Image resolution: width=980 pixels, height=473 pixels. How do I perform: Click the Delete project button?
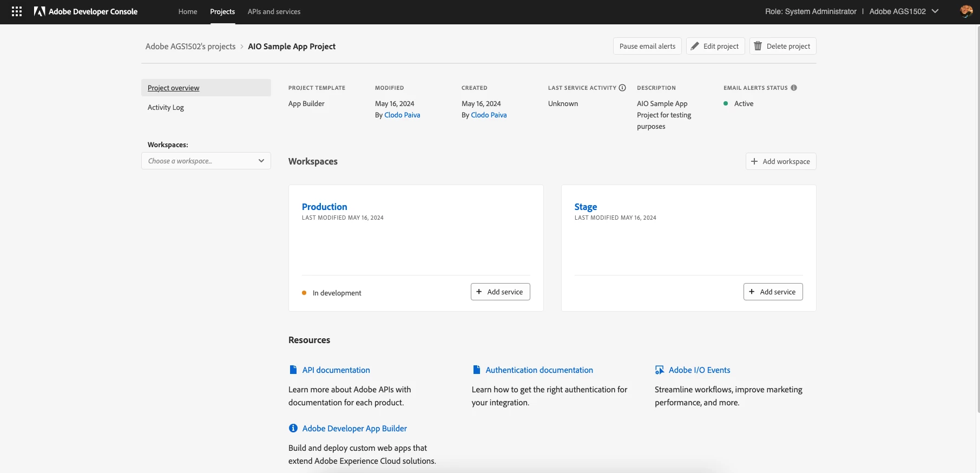[x=782, y=46]
